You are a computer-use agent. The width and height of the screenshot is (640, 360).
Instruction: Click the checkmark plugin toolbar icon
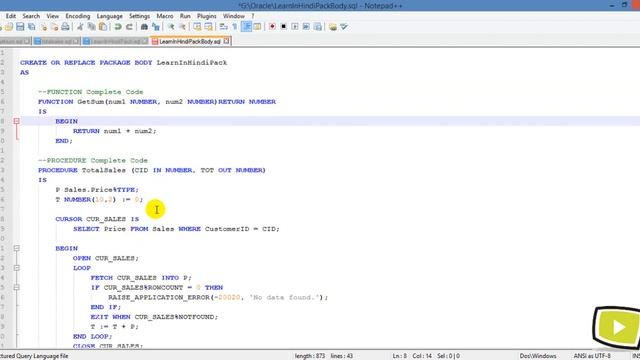coord(344,27)
